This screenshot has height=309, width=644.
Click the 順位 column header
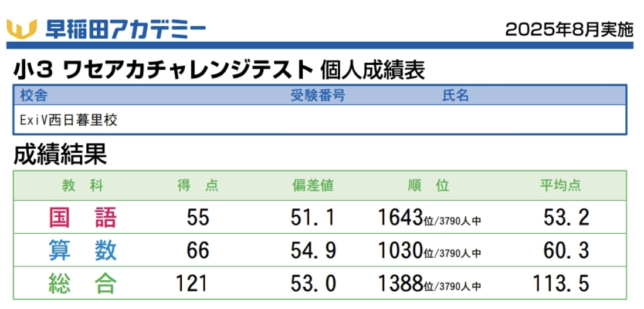428,186
